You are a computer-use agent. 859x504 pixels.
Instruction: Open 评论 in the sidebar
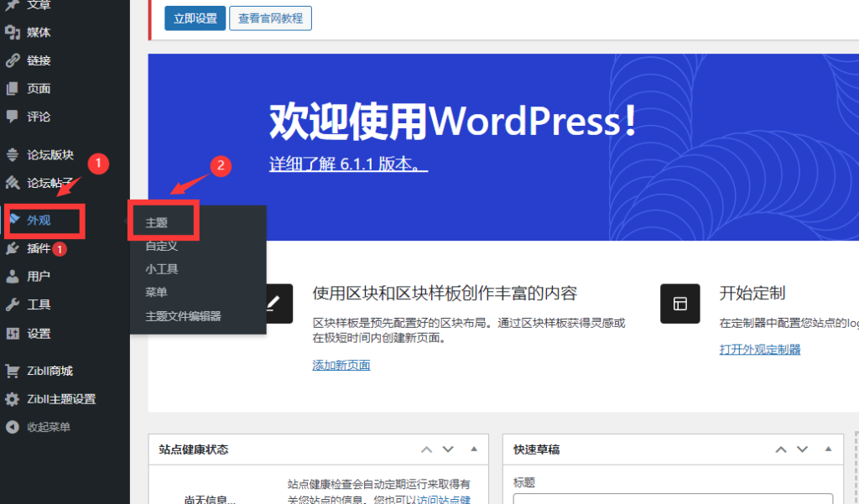[x=39, y=117]
